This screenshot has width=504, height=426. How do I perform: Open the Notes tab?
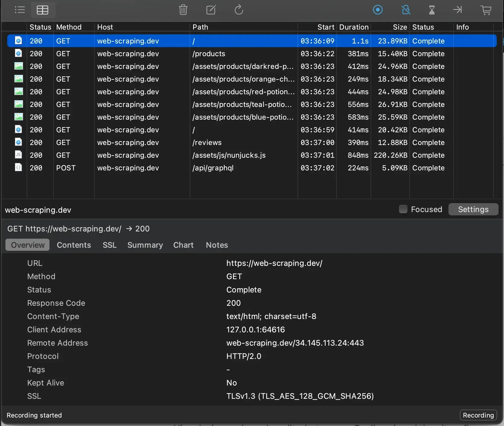coord(217,245)
